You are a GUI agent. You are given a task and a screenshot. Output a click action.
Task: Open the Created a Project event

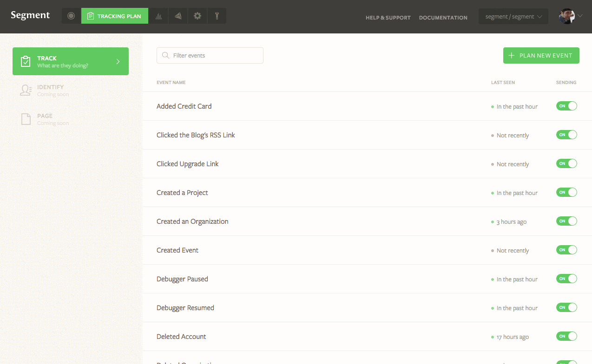[x=182, y=193]
